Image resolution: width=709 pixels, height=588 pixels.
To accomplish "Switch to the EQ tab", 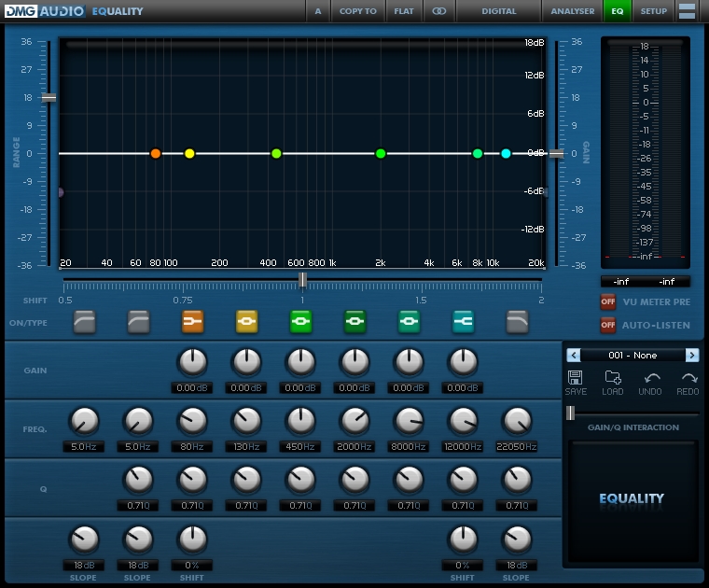I will click(618, 11).
